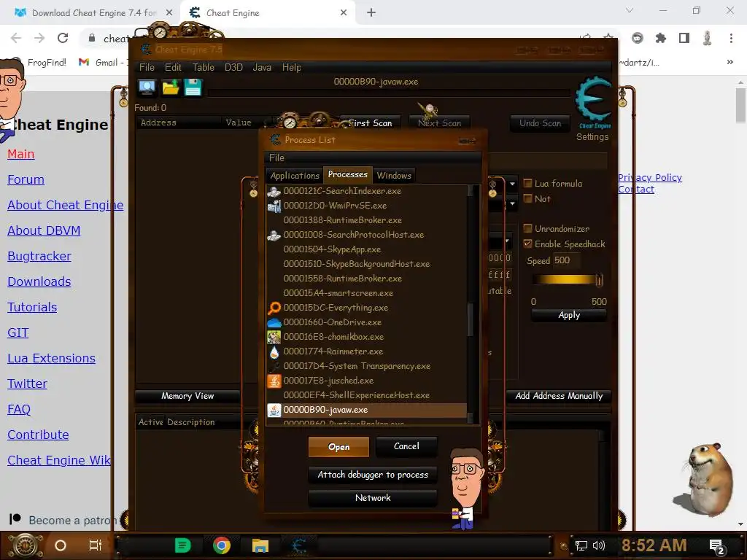Click the WmiPrvSE.exe process icon
747x560 pixels.
point(274,206)
